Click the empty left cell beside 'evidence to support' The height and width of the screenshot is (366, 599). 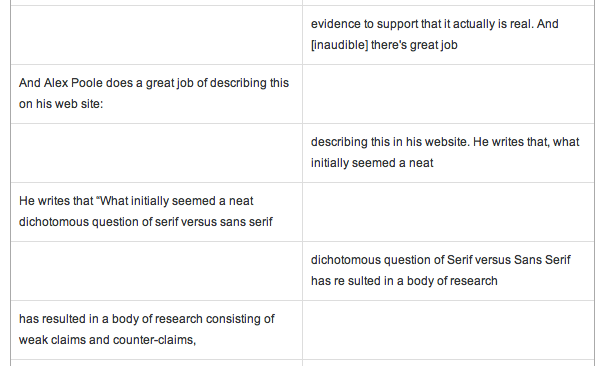pyautogui.click(x=157, y=35)
